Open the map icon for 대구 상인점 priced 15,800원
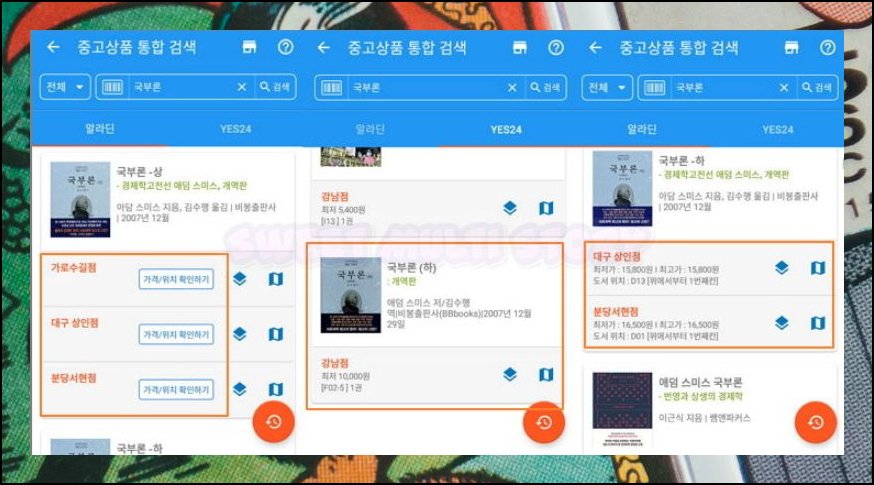The image size is (874, 485). click(x=818, y=268)
